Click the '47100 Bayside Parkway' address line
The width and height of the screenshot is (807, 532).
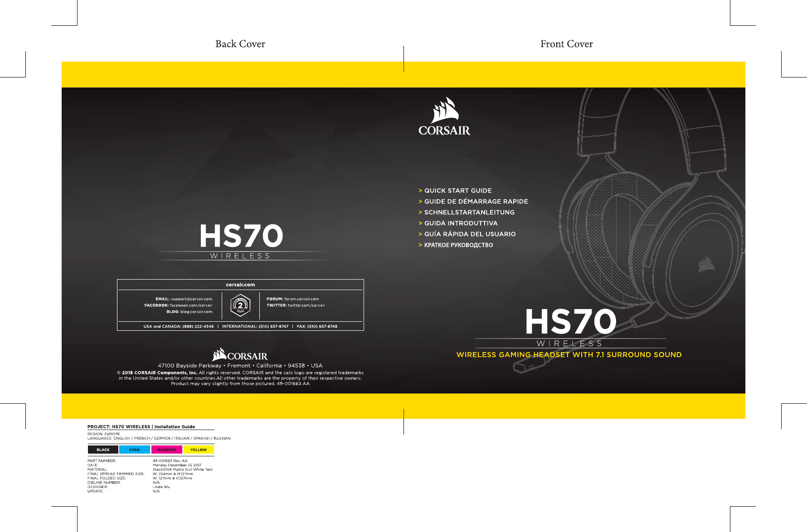pos(240,366)
